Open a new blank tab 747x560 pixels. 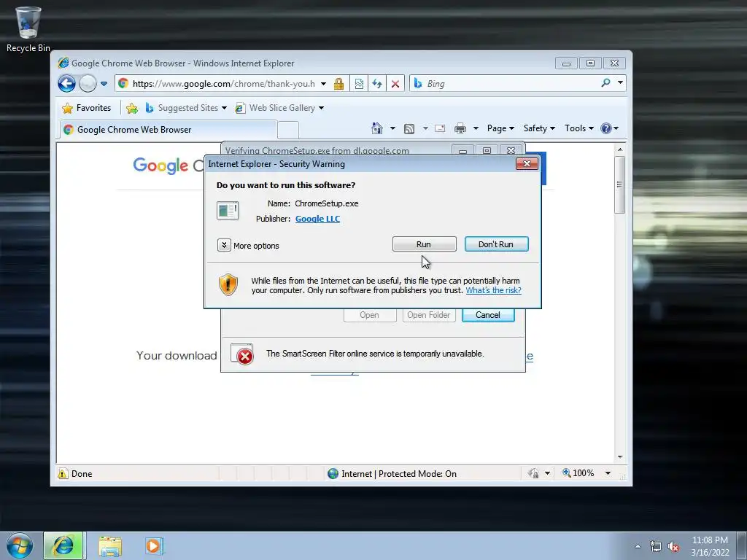coord(287,130)
